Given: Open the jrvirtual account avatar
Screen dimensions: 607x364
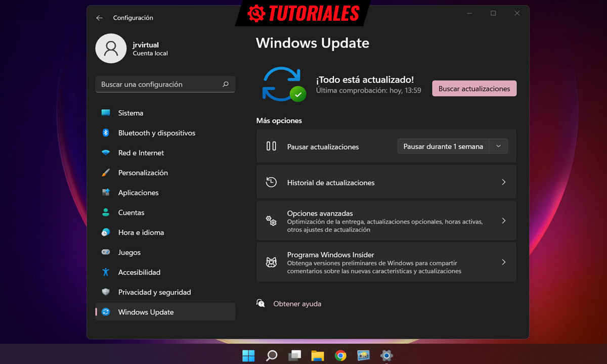Looking at the screenshot, I should pyautogui.click(x=111, y=49).
